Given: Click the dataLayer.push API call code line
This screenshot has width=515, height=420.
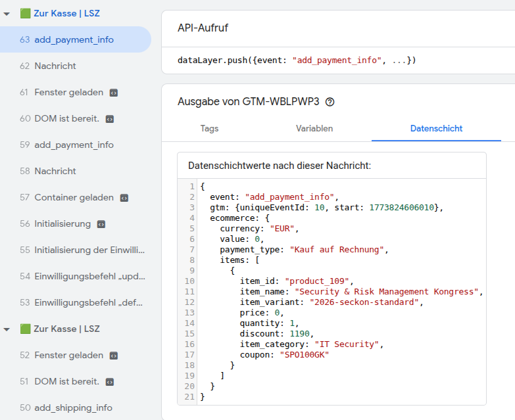Looking at the screenshot, I should coord(297,60).
